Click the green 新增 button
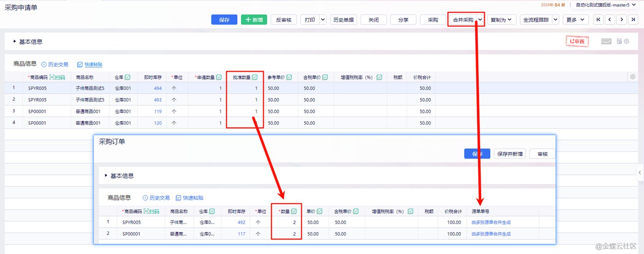The width and height of the screenshot is (644, 254). 254,20
